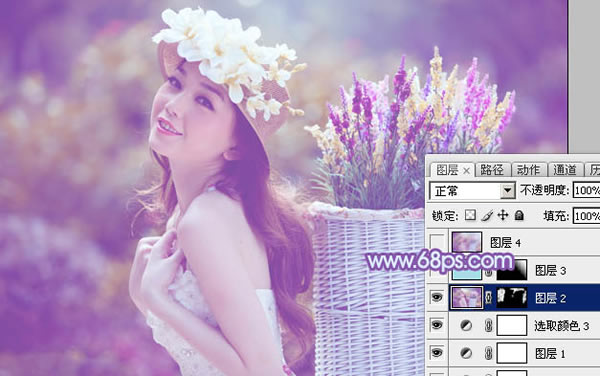Show the hidden 图层 4 layer

[x=437, y=243]
